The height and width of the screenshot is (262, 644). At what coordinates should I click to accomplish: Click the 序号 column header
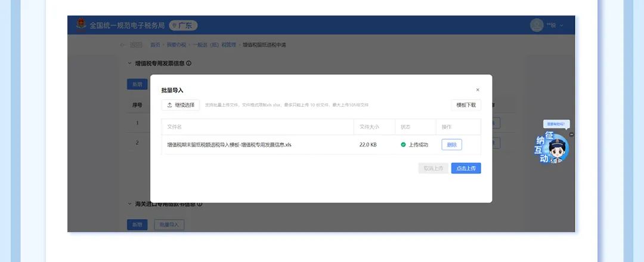point(137,105)
